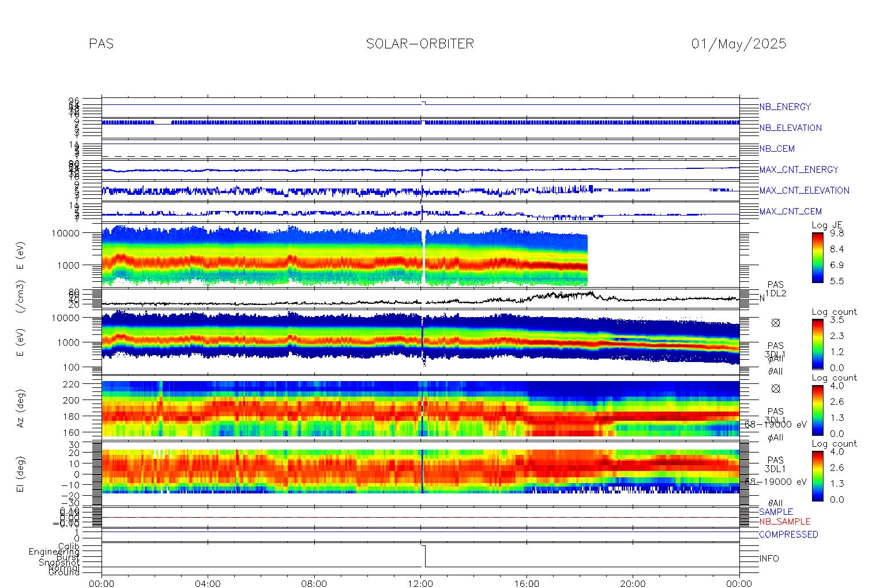Click the 08:00 time axis label
The width and height of the screenshot is (872, 588).
[314, 583]
